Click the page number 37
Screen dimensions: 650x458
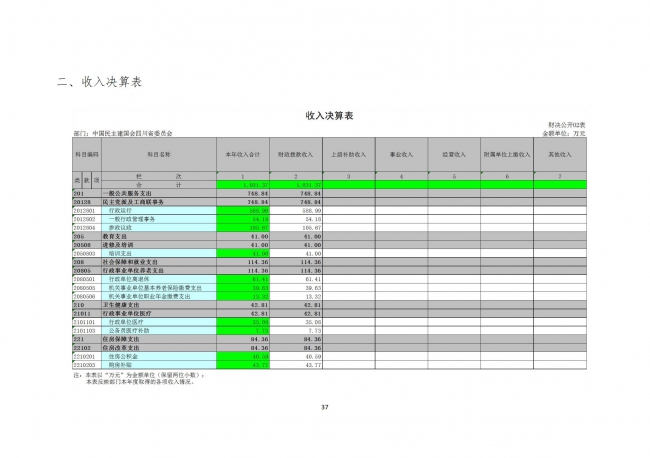click(324, 406)
